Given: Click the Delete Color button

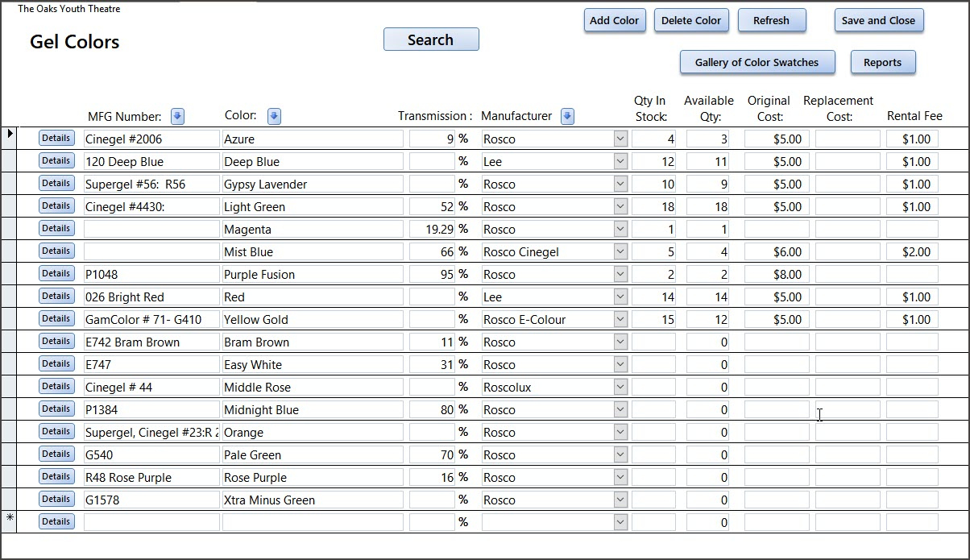Looking at the screenshot, I should [x=691, y=20].
